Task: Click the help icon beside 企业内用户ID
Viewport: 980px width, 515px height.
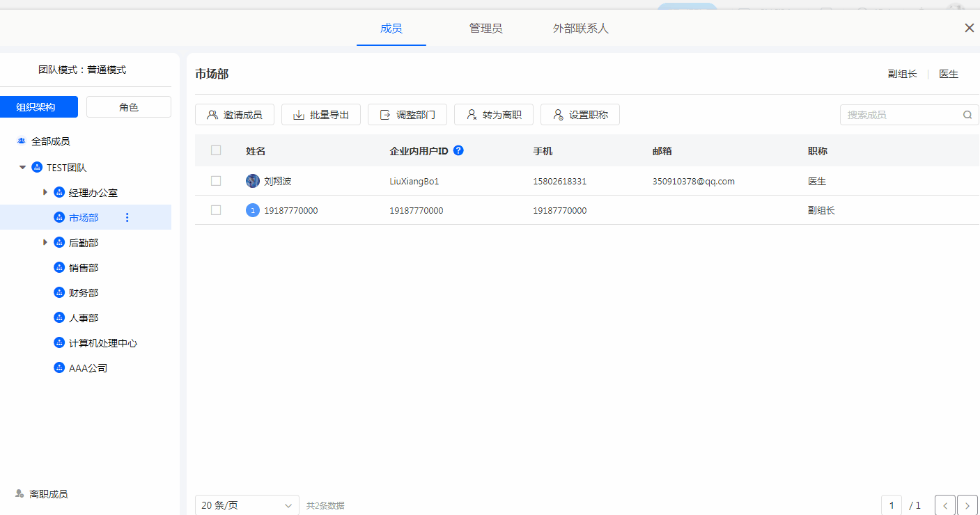Action: click(x=458, y=150)
